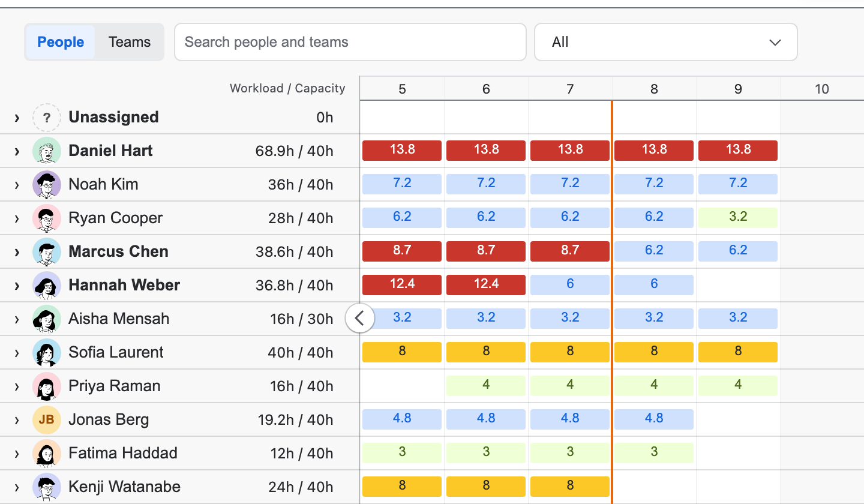The height and width of the screenshot is (504, 864).
Task: Click Sofia Laurent's avatar
Action: pyautogui.click(x=47, y=352)
